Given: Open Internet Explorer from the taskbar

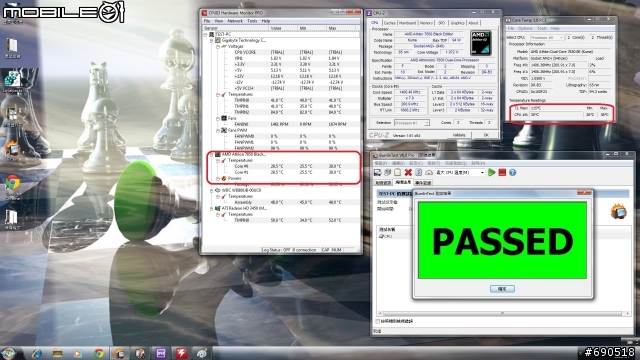Looking at the screenshot, I should [x=37, y=353].
